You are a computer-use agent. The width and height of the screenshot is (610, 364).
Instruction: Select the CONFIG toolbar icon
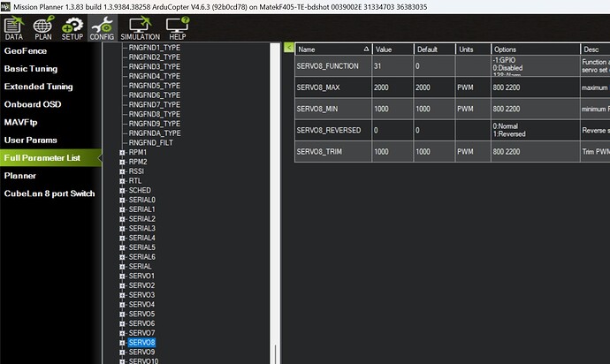coord(102,30)
